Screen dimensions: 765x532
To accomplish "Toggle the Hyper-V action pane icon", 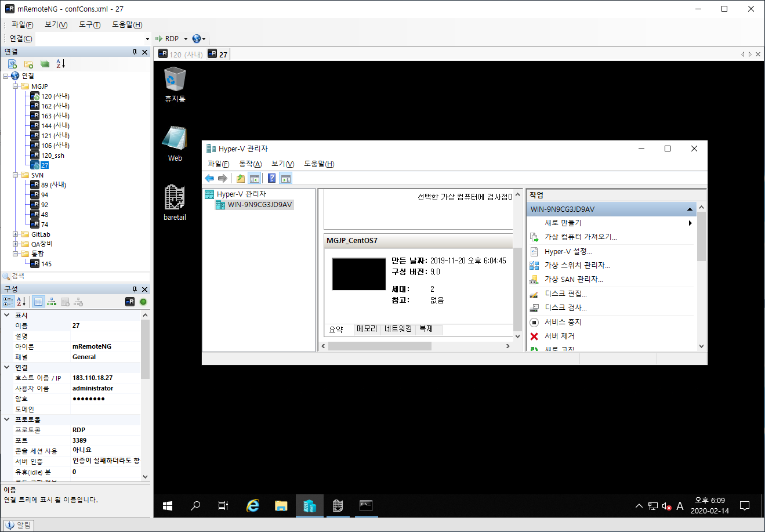I will pos(285,179).
